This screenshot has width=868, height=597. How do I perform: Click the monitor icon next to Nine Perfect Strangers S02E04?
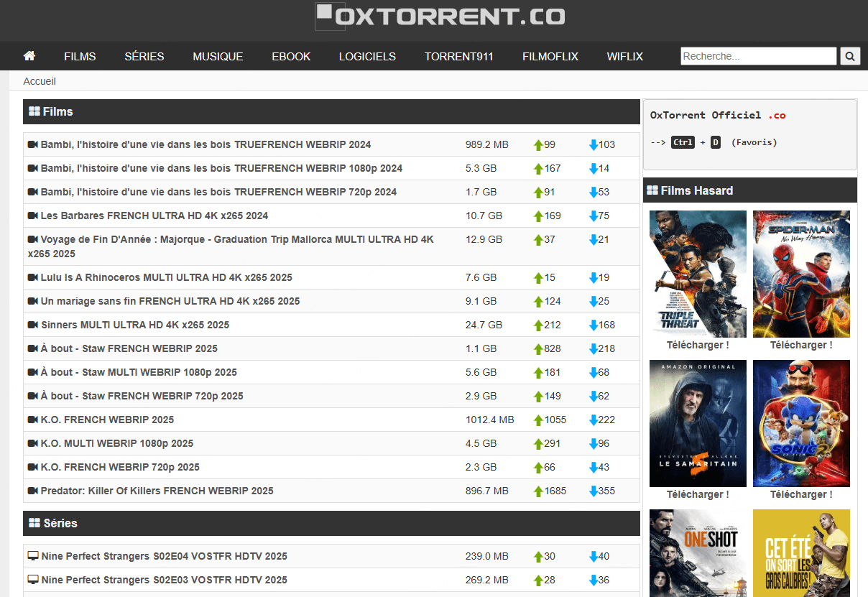tap(32, 556)
